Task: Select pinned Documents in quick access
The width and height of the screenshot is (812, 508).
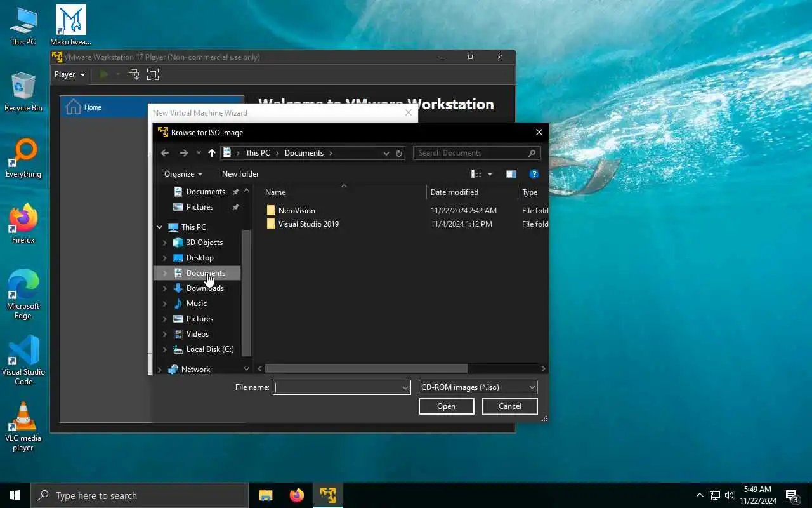Action: [206, 192]
